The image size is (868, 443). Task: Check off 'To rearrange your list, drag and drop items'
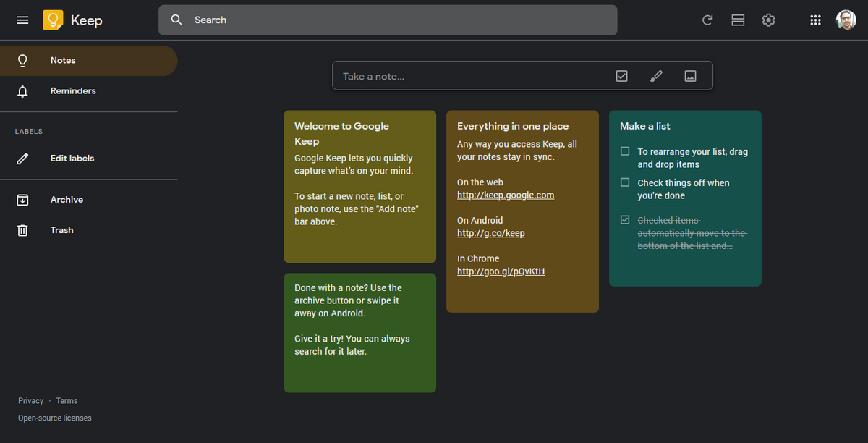(625, 151)
